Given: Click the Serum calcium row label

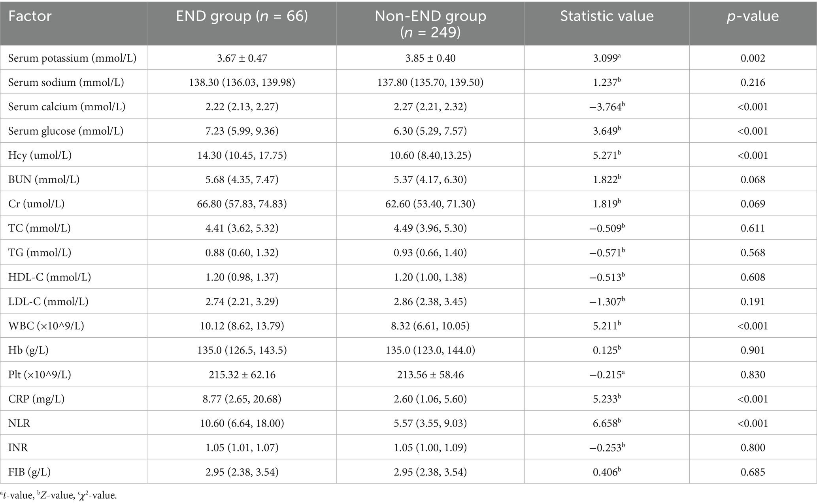Looking at the screenshot, I should click(x=67, y=107).
